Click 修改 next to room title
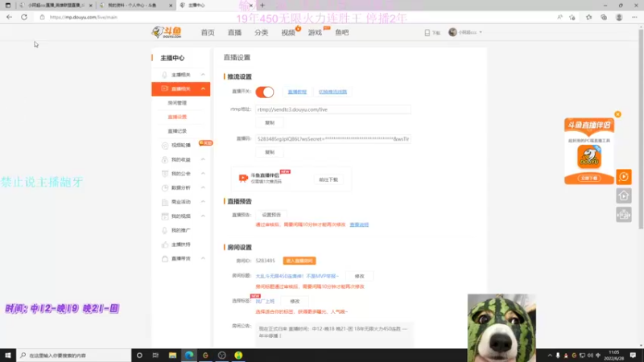Screen dimensions: 644x362 click(359, 276)
